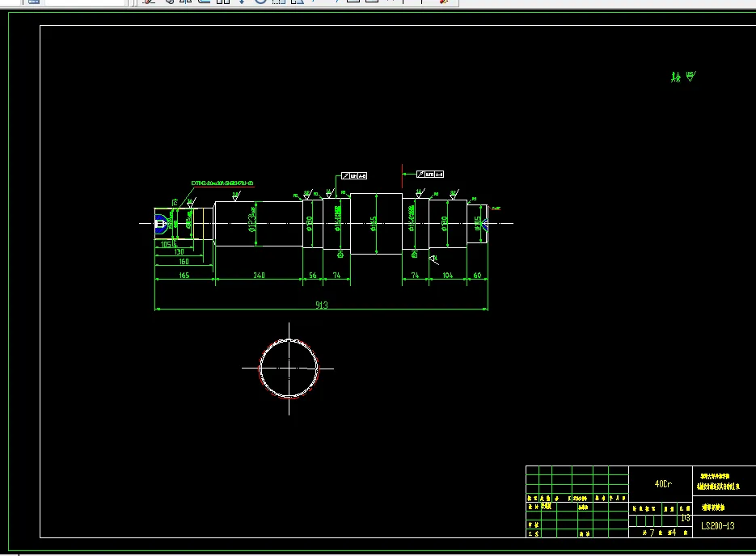This screenshot has height=556, width=756.
Task: Select the circular cross-section view
Action: 289,369
